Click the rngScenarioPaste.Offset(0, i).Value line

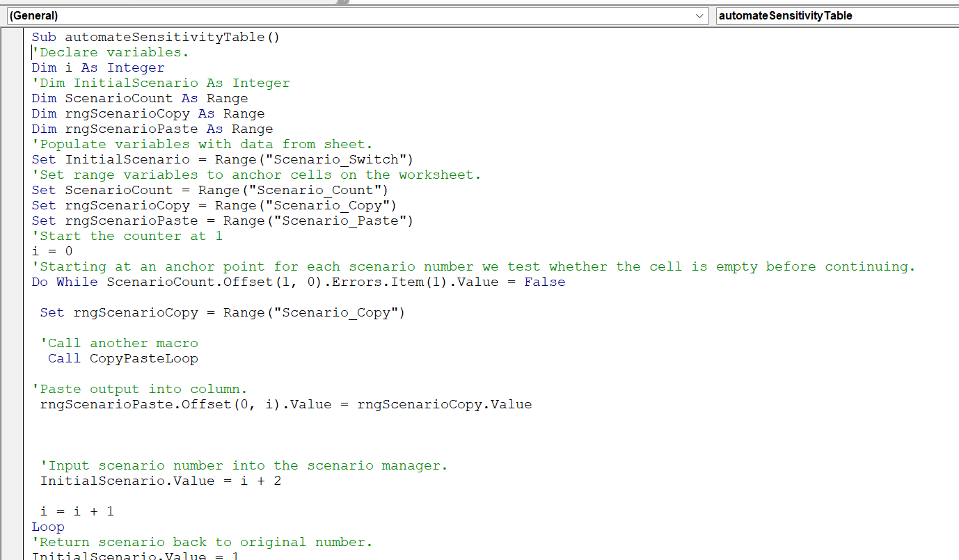coord(285,404)
